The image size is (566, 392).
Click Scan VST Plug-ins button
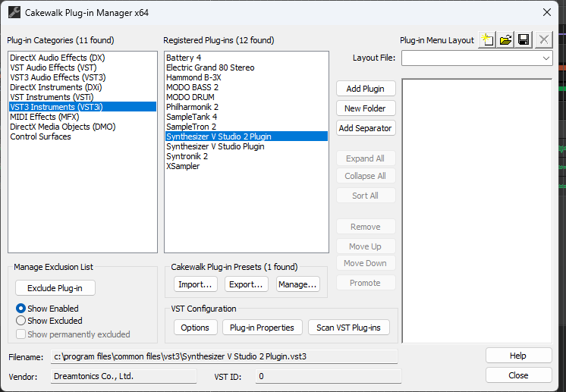[x=349, y=328]
